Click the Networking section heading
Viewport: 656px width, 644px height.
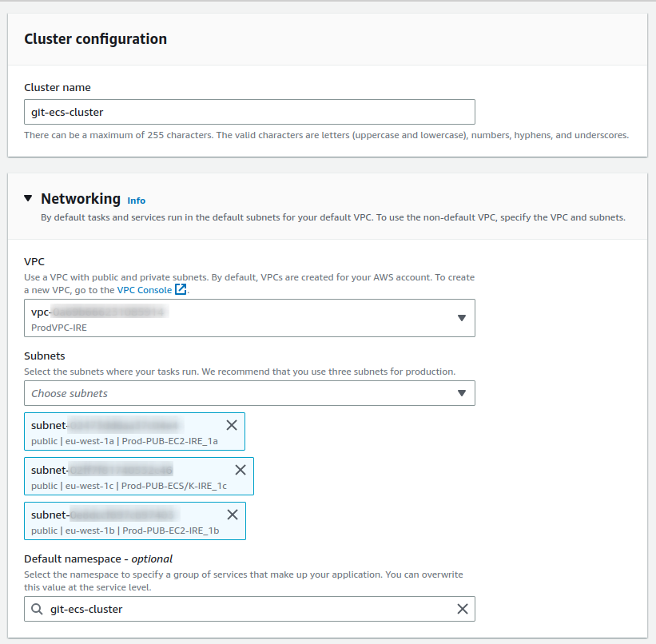(x=81, y=198)
